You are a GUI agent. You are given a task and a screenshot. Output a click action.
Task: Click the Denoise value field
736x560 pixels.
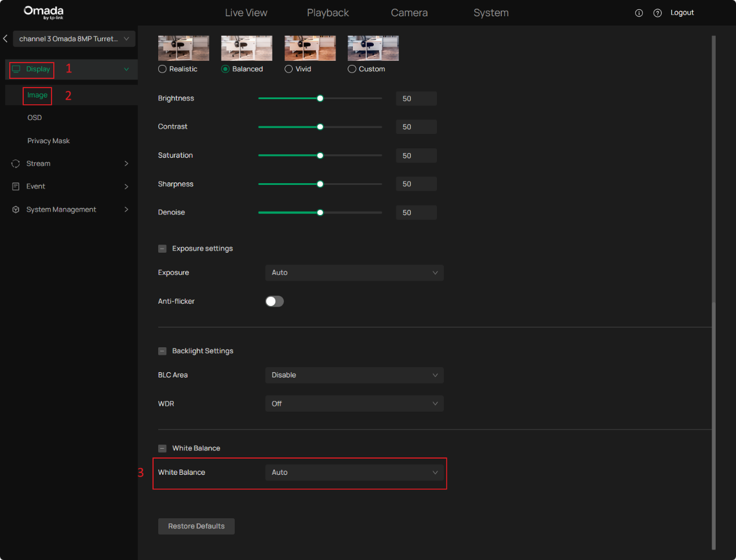[416, 213]
